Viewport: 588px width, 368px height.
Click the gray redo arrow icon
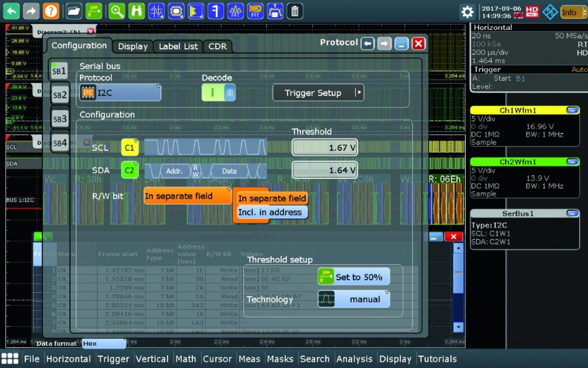point(31,11)
